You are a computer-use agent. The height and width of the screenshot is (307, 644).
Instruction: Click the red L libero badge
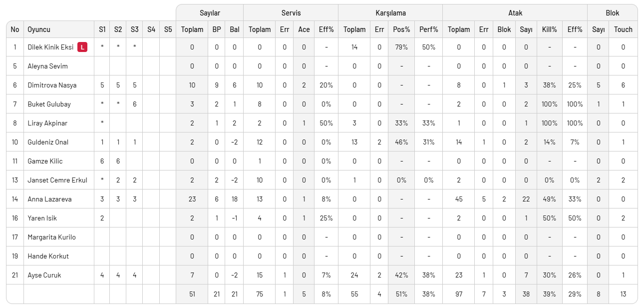click(82, 47)
